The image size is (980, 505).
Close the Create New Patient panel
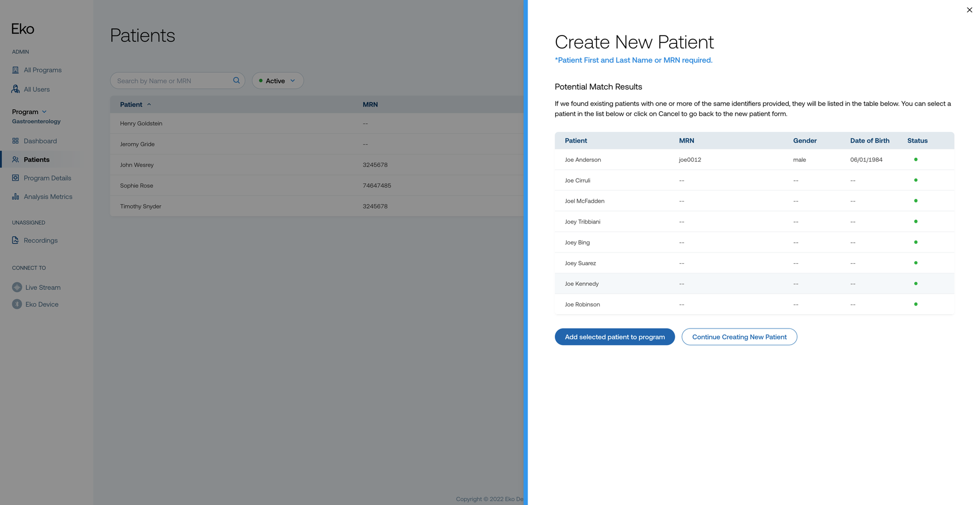[x=969, y=10]
